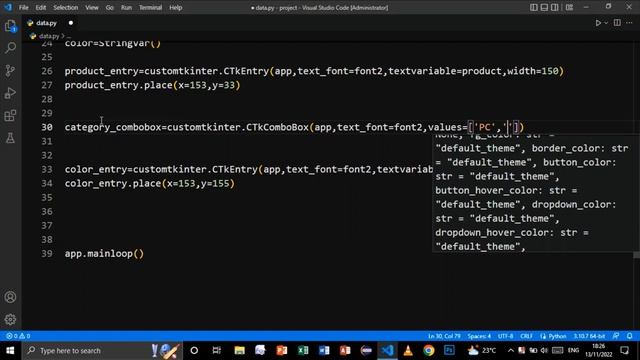The height and width of the screenshot is (360, 640).
Task: Open the Go menu
Action: (x=109, y=7)
